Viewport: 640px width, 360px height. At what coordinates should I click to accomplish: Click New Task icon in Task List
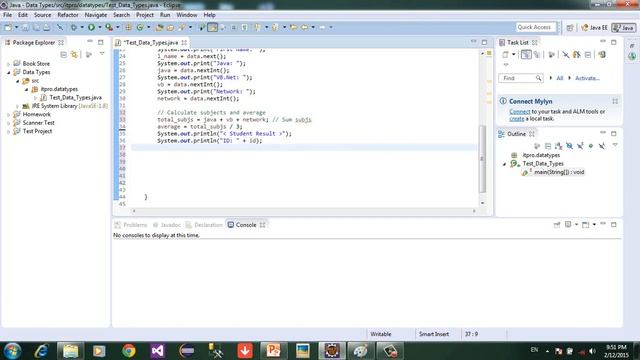505,54
